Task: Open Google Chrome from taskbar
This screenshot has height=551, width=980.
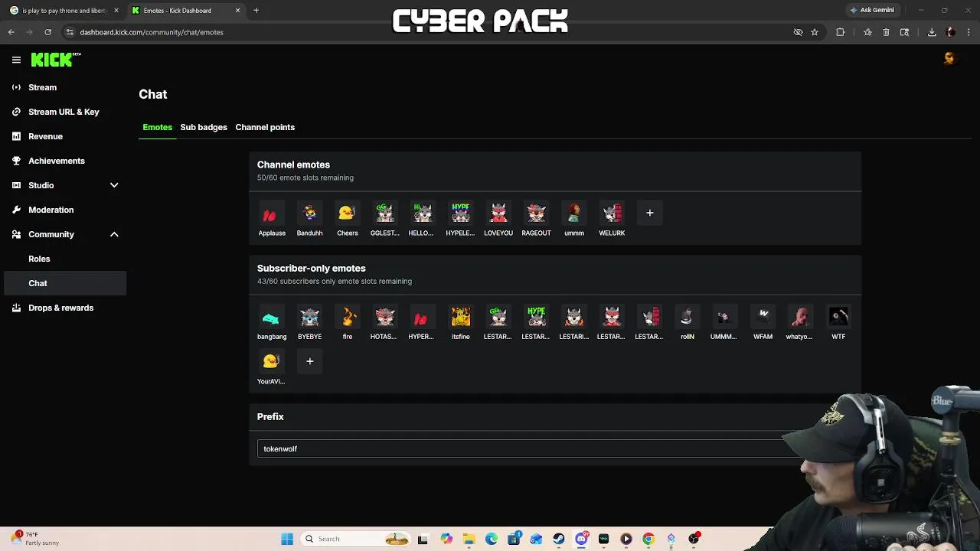Action: [648, 539]
